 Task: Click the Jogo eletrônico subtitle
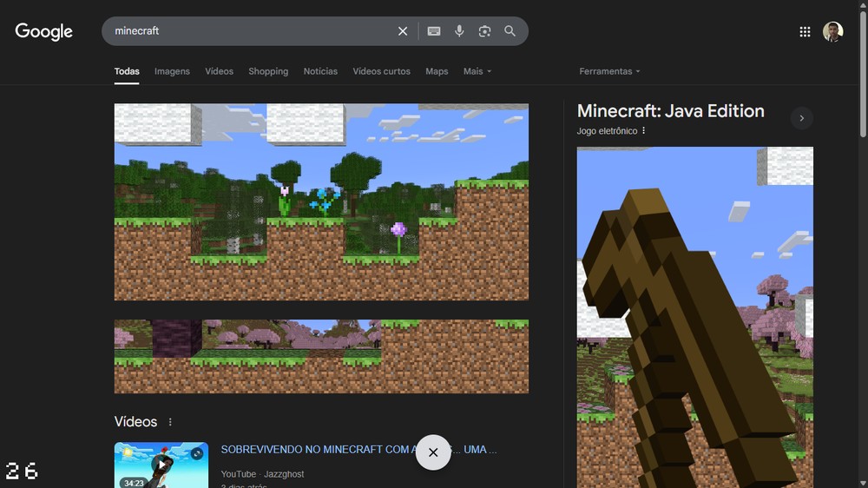[607, 131]
